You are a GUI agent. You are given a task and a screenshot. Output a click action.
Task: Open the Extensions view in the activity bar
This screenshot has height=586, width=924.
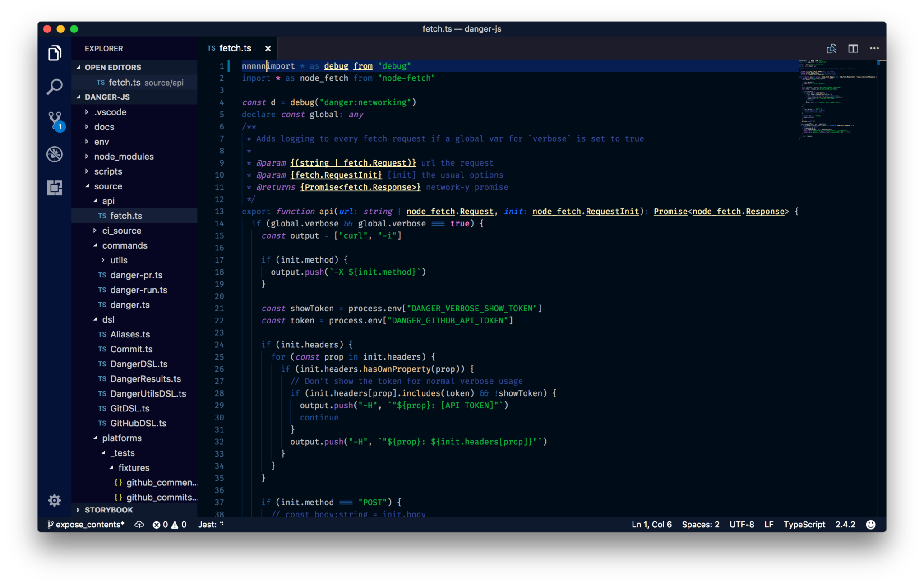point(54,188)
